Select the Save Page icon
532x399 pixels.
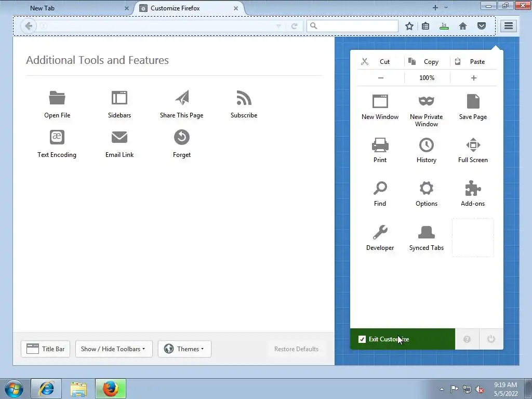[473, 101]
